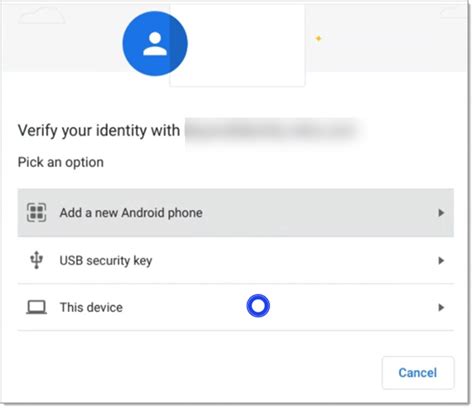Click the Pick an option label
This screenshot has height=409, width=474.
[61, 162]
